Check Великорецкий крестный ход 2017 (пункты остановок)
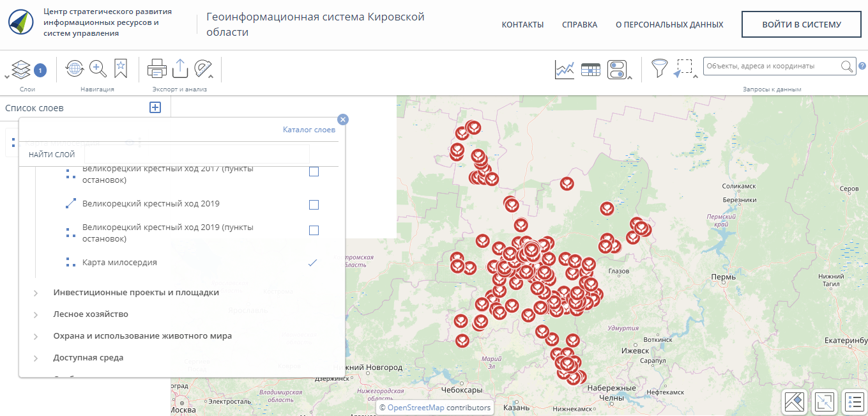This screenshot has width=868, height=416. [313, 171]
